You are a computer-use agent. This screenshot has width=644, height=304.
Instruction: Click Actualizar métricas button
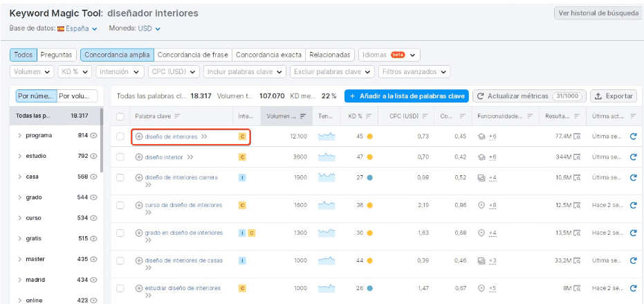(529, 96)
